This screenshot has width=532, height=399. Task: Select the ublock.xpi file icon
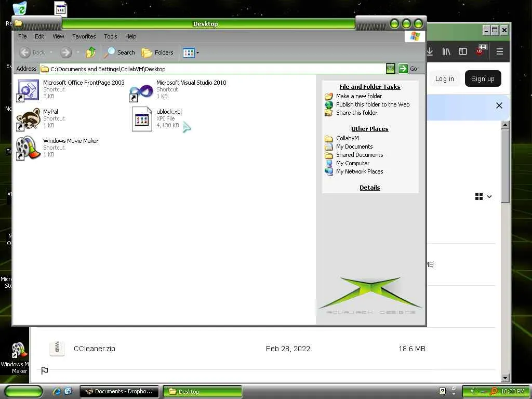point(142,119)
